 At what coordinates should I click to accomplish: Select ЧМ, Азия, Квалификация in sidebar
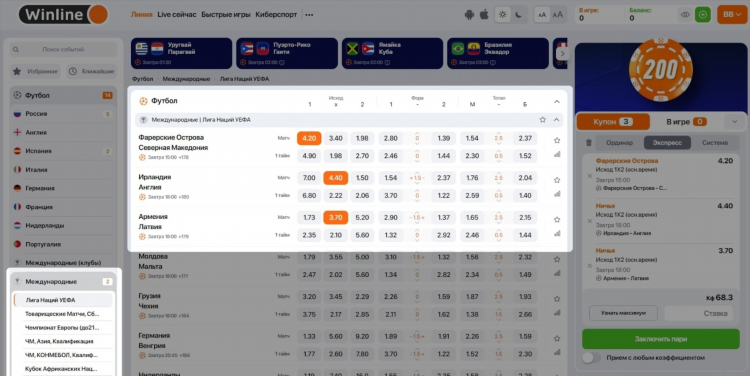(63, 341)
